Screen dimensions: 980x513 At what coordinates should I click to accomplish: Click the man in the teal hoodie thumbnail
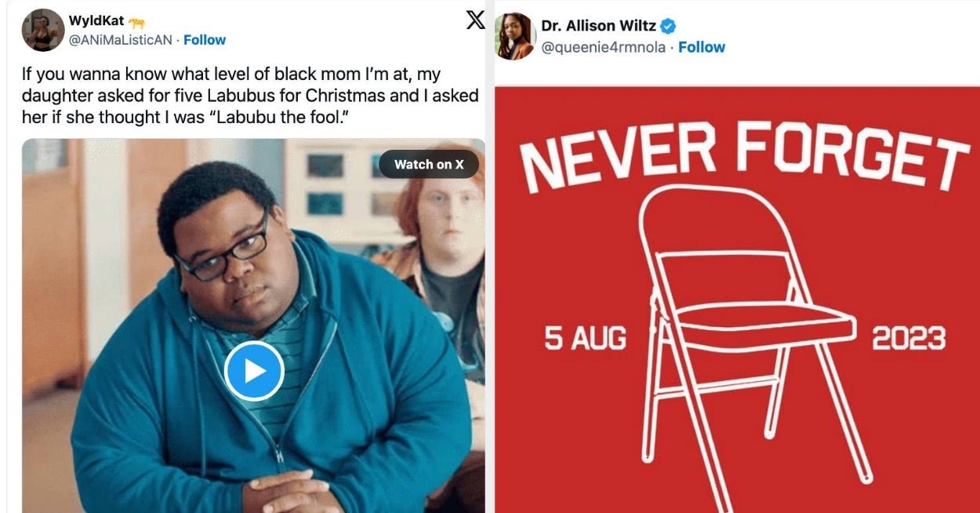pos(253,326)
